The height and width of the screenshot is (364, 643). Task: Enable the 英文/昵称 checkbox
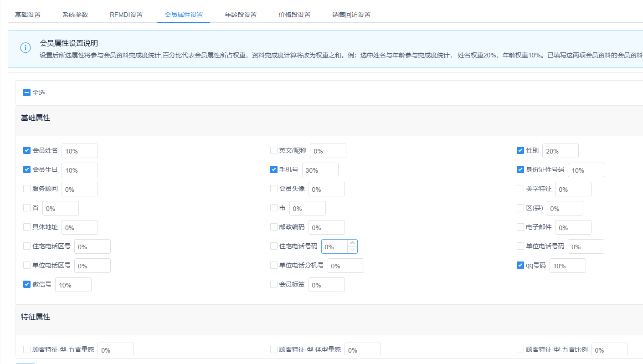274,150
